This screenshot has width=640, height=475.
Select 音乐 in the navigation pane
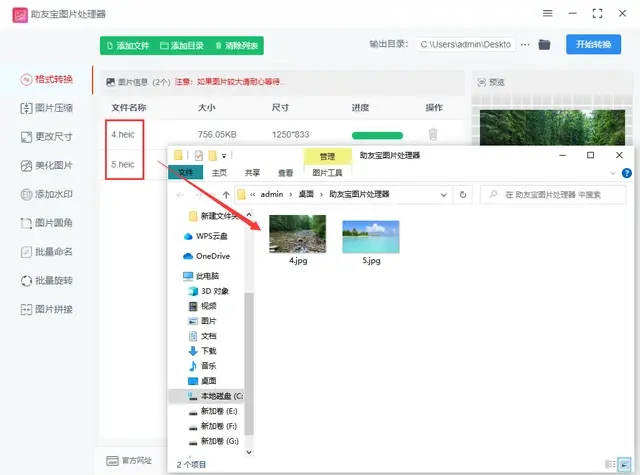202,366
